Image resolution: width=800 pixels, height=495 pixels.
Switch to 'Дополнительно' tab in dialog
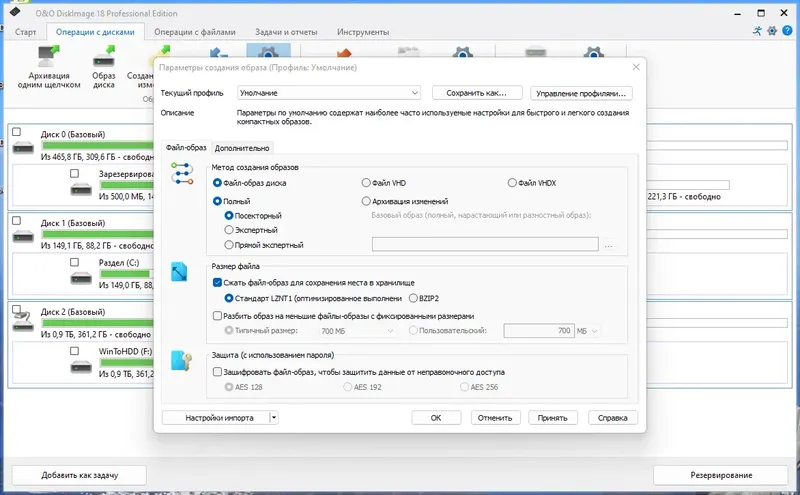click(242, 148)
